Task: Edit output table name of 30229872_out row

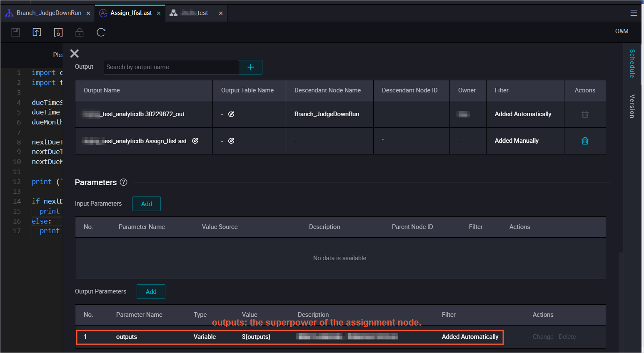Action: tap(231, 114)
